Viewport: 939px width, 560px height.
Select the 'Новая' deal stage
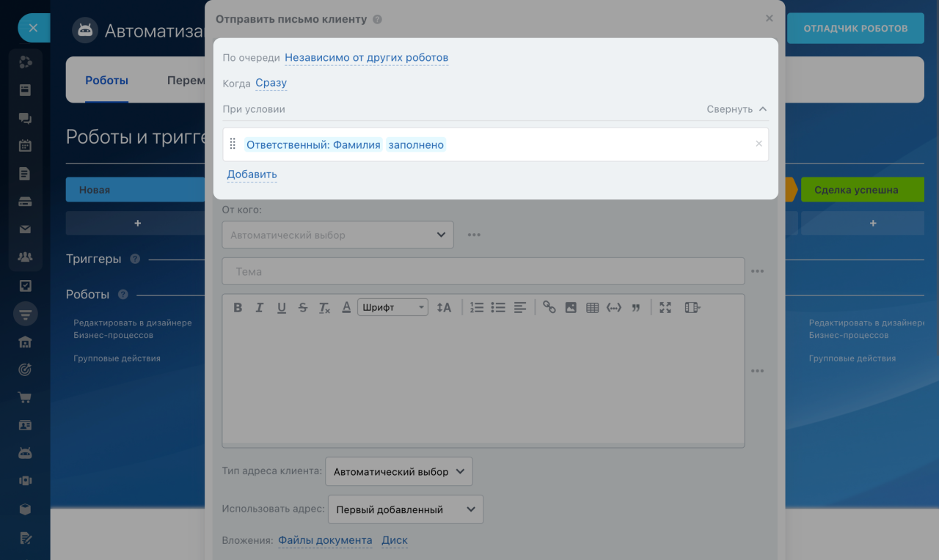pos(135,189)
